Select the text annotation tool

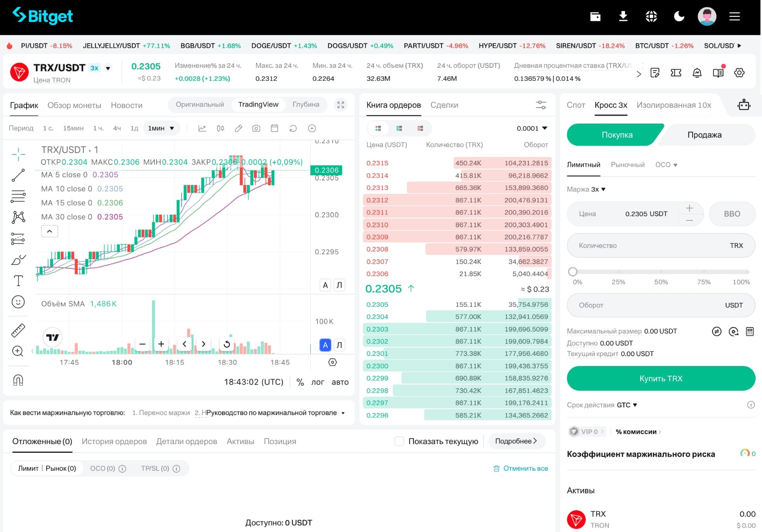click(x=18, y=281)
